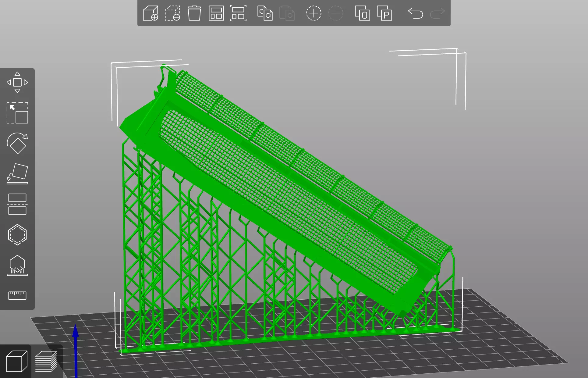Click the Split to parts icon
Image resolution: width=588 pixels, height=378 pixels.
coord(384,13)
